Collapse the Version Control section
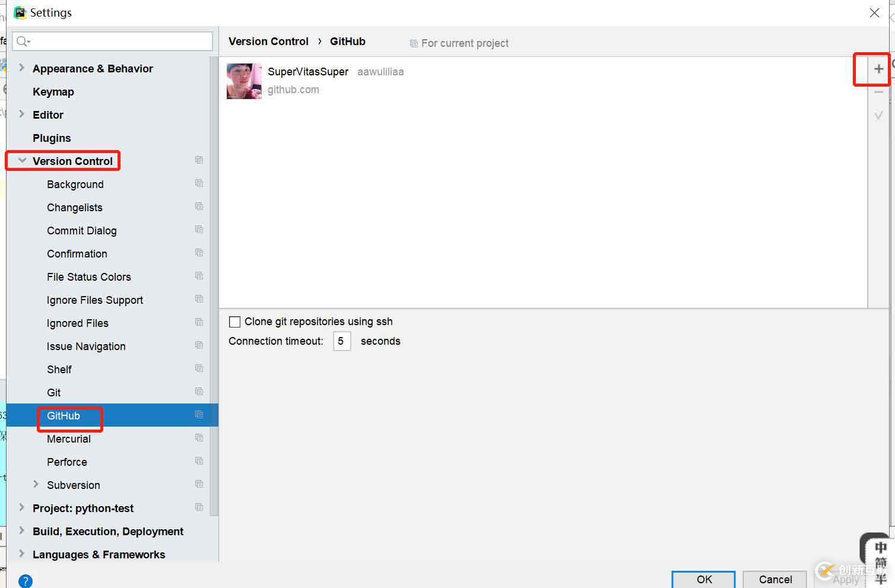Screen dimensions: 895x588 coord(22,160)
